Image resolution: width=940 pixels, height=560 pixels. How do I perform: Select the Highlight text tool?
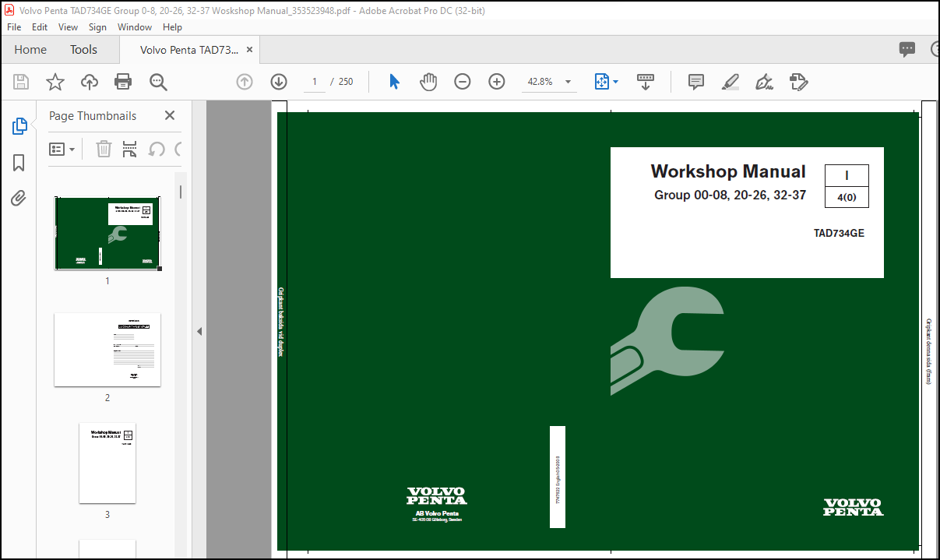pyautogui.click(x=731, y=82)
